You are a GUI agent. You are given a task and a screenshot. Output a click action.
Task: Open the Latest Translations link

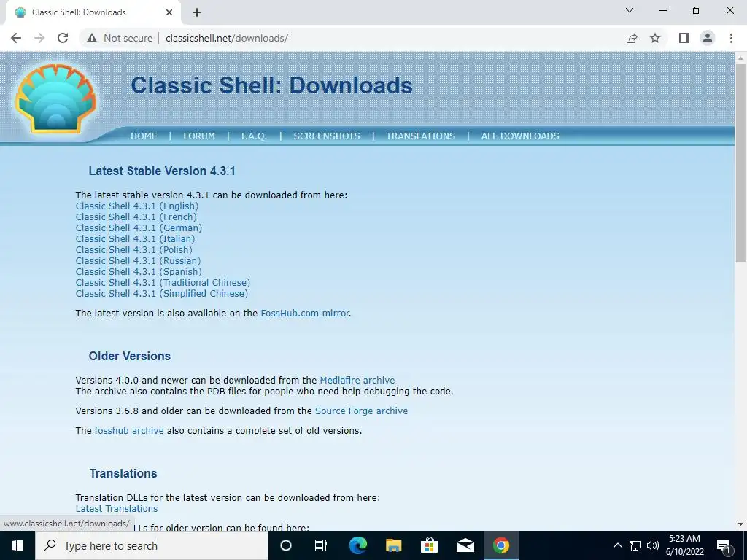(117, 508)
